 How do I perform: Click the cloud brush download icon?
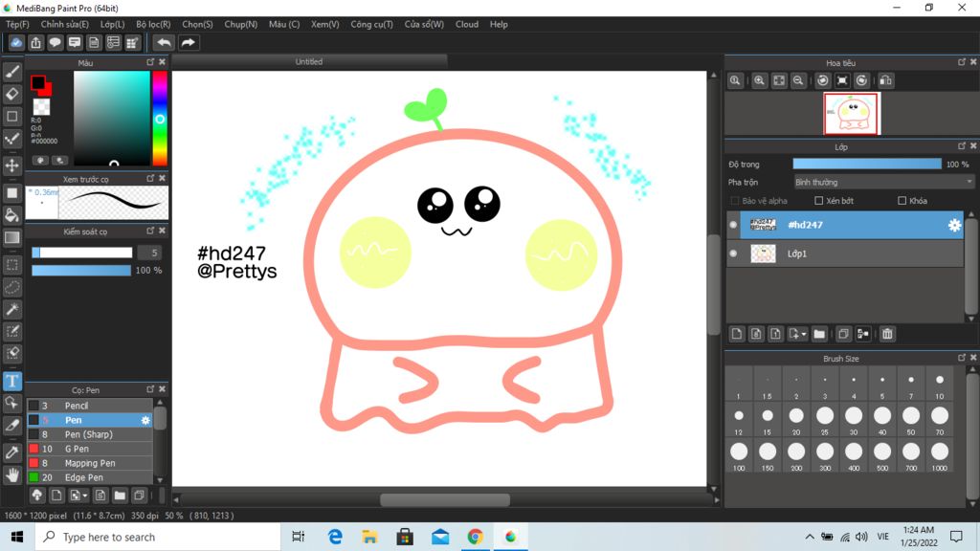pyautogui.click(x=37, y=496)
